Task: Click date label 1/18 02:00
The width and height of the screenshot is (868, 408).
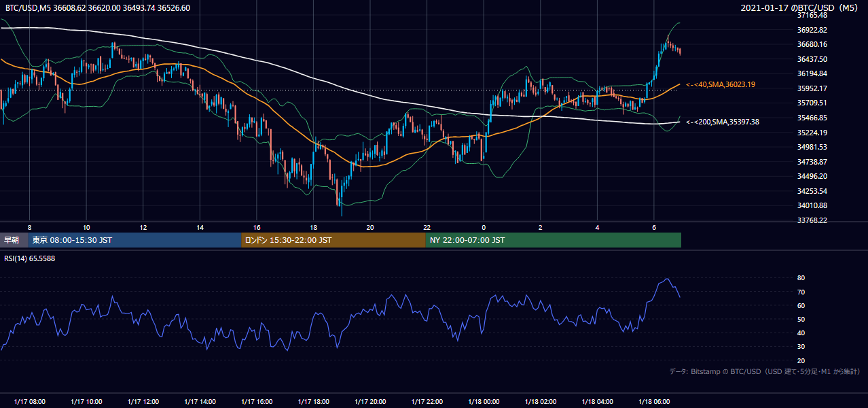Action: [x=541, y=402]
